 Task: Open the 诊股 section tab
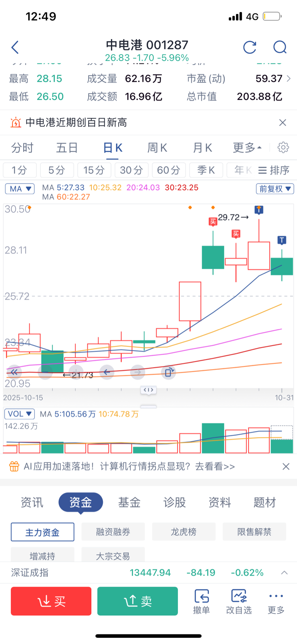pyautogui.click(x=174, y=502)
